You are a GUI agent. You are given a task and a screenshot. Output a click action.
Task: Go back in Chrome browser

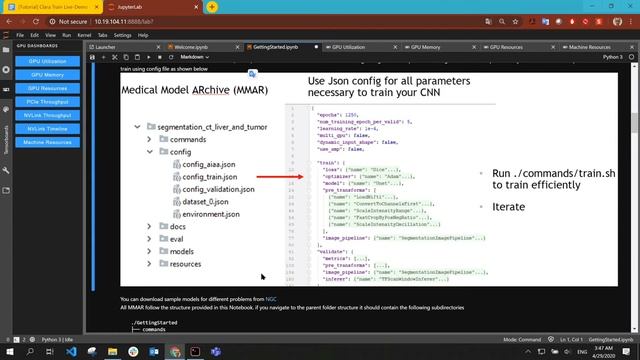click(9, 22)
